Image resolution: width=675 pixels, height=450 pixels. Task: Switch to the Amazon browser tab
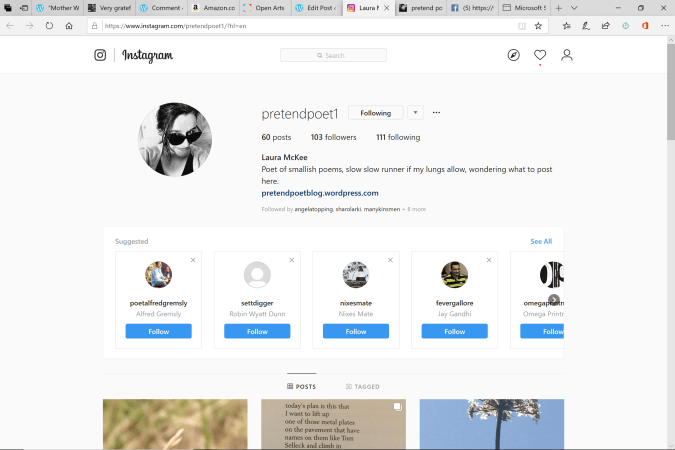point(214,8)
